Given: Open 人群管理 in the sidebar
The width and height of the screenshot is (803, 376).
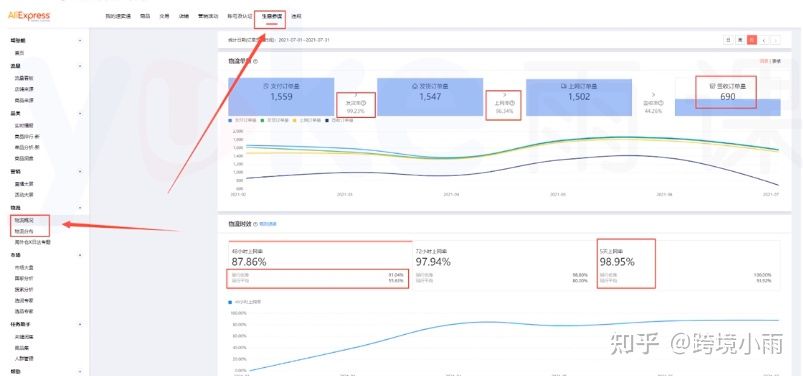Looking at the screenshot, I should [24, 359].
